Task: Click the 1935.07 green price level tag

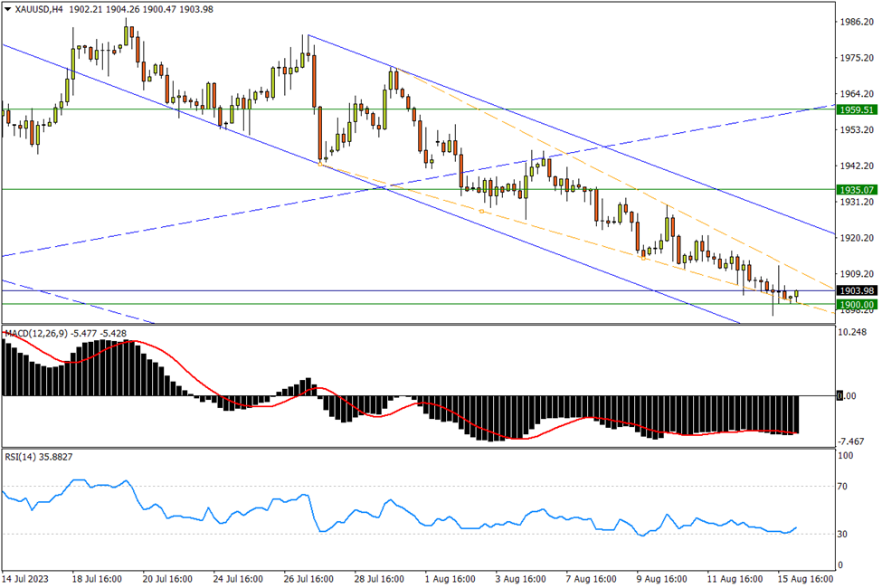Action: 857,190
